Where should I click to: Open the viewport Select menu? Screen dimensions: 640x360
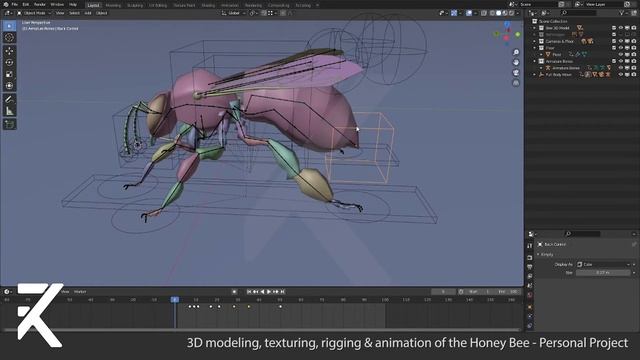click(x=74, y=13)
